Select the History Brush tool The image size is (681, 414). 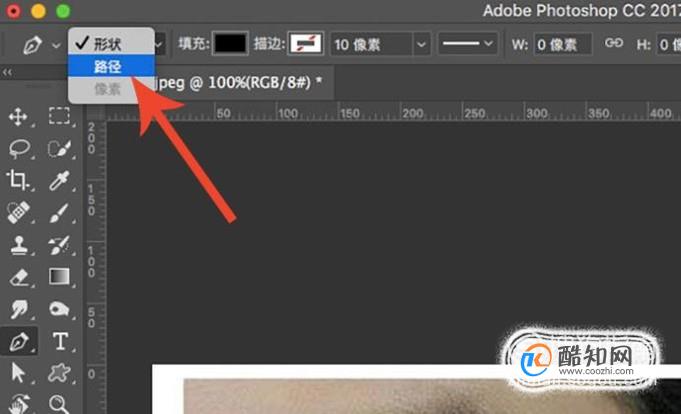[59, 245]
